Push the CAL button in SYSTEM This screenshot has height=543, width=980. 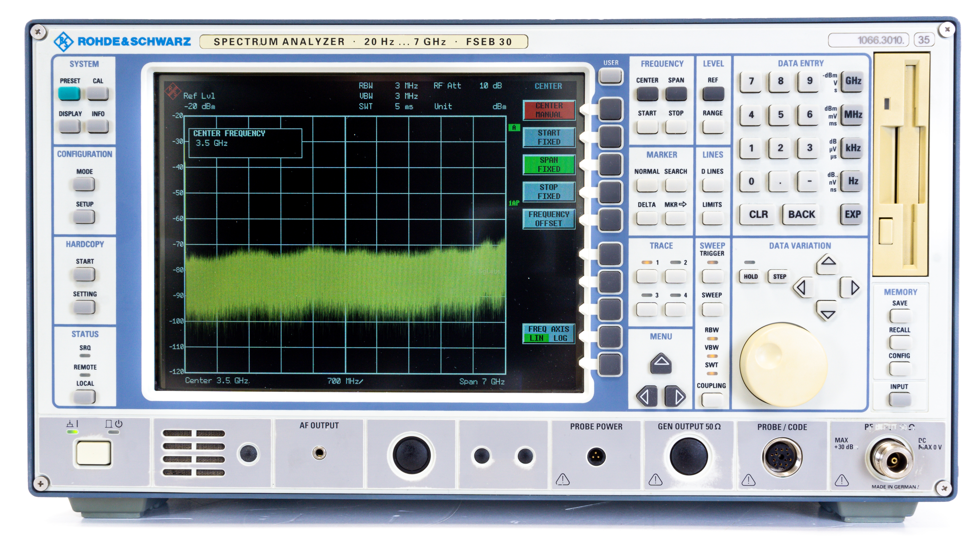tap(98, 93)
